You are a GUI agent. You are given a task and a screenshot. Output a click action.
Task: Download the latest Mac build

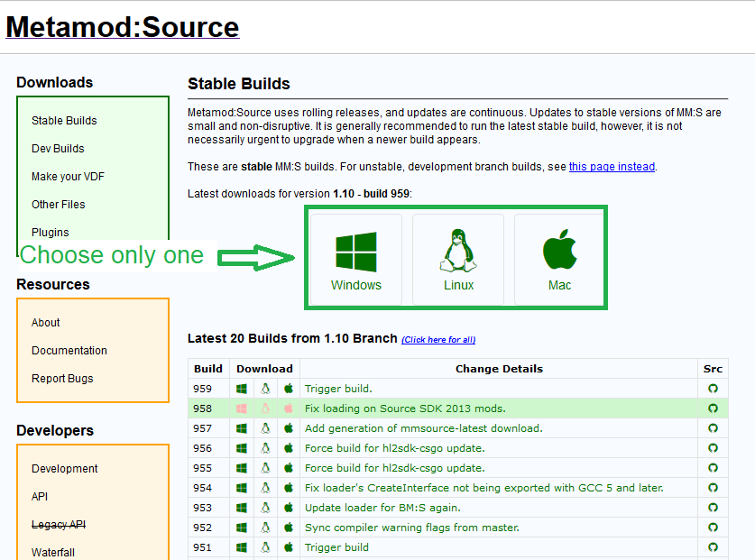pyautogui.click(x=559, y=260)
